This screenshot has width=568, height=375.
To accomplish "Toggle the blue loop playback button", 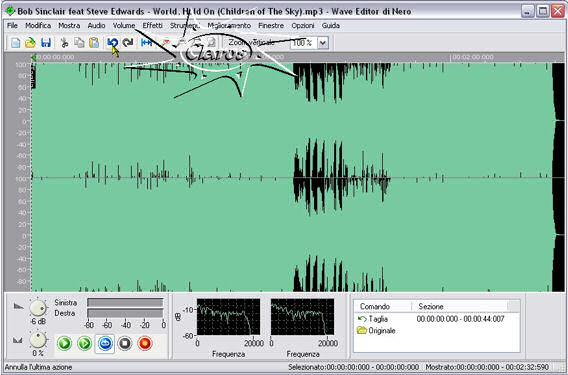I will pos(105,343).
